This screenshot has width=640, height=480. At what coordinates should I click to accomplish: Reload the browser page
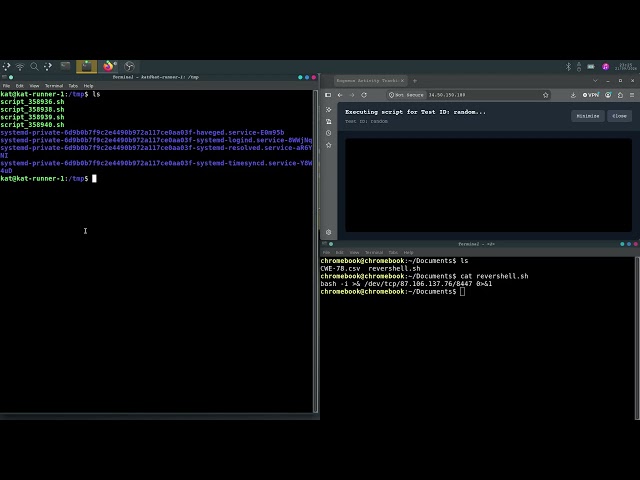364,95
